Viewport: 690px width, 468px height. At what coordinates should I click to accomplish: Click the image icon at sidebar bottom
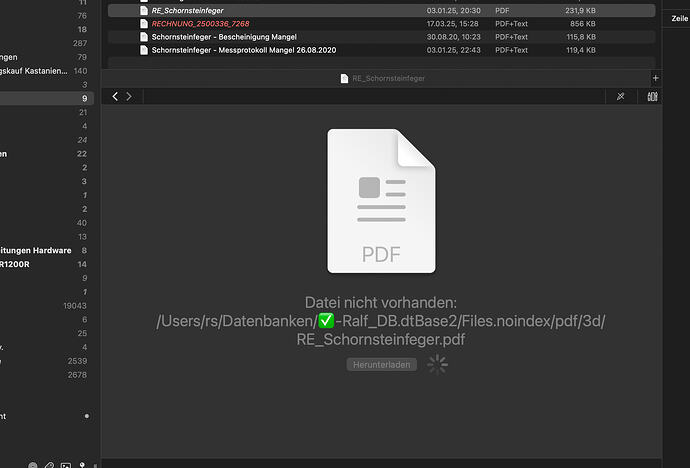66,465
